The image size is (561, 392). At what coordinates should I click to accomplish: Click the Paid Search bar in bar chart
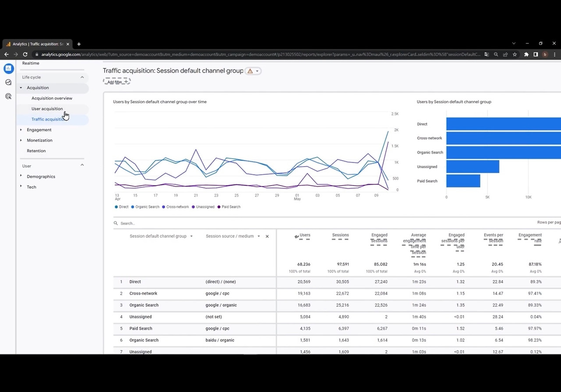click(x=463, y=181)
